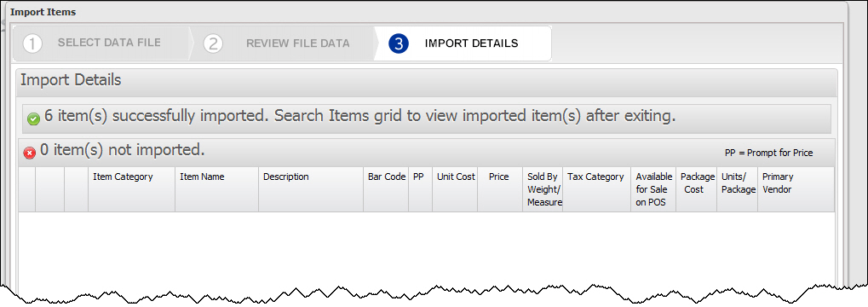Click step number 1 circle
Image resolution: width=868 pixels, height=307 pixels.
32,43
